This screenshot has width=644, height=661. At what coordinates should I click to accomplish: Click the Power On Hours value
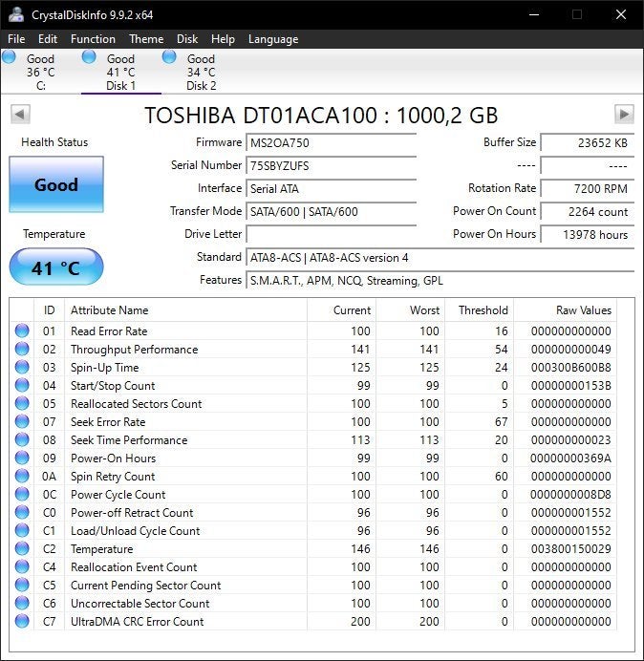(587, 234)
